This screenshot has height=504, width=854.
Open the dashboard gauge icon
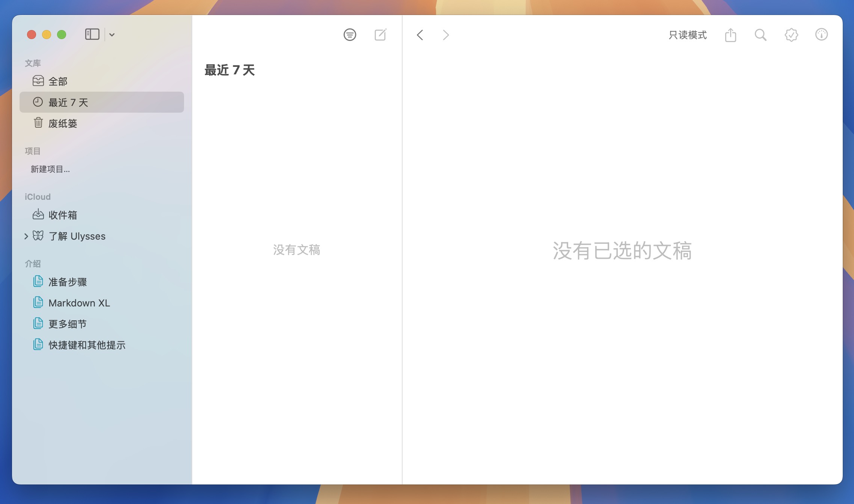point(821,35)
